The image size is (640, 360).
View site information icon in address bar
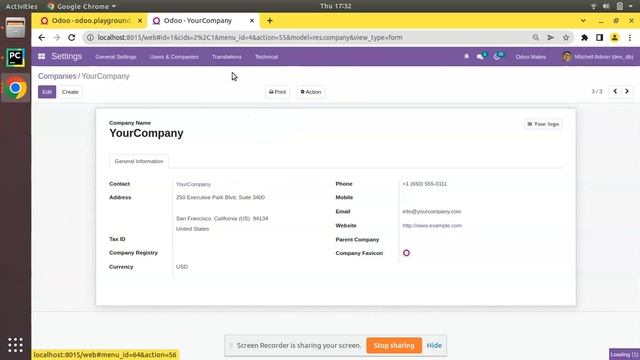(x=90, y=38)
